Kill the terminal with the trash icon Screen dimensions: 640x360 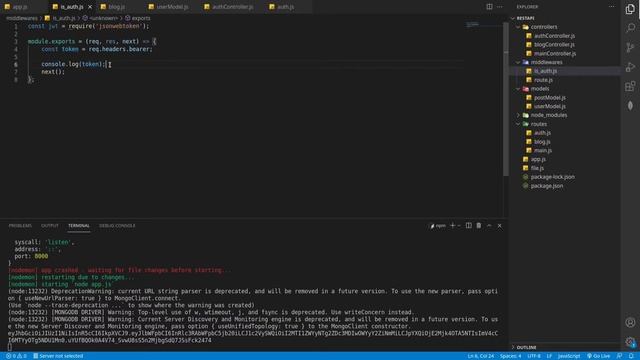[x=479, y=225]
